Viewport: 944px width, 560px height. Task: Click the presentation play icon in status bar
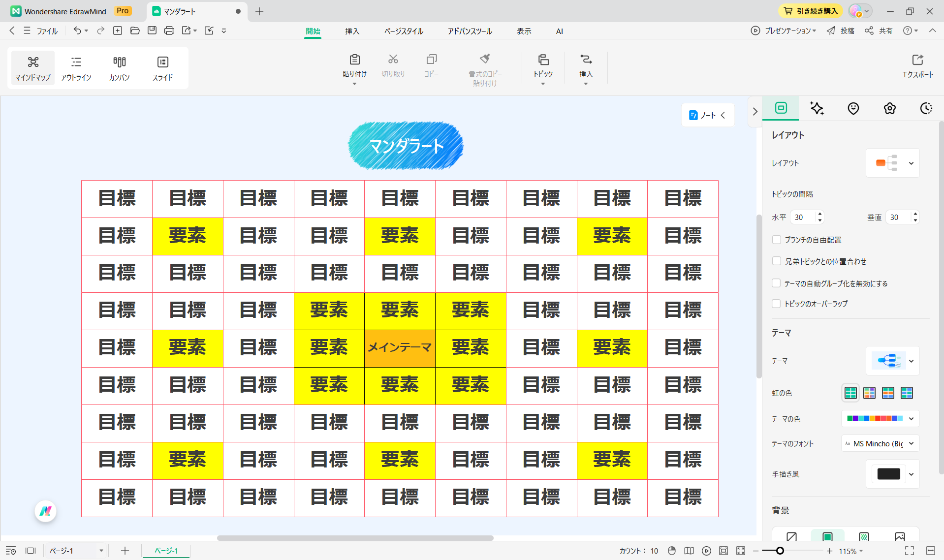(x=707, y=551)
